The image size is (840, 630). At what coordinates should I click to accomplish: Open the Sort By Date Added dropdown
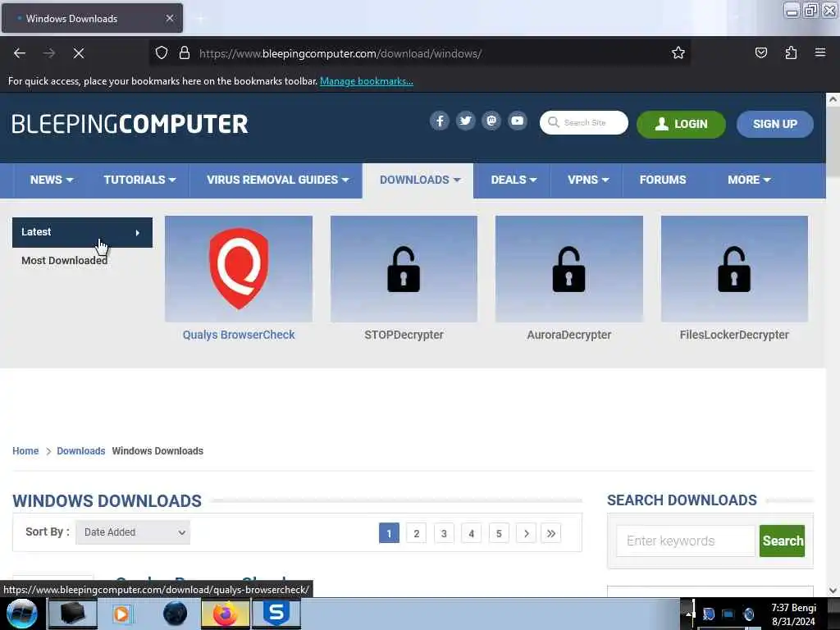pyautogui.click(x=133, y=532)
